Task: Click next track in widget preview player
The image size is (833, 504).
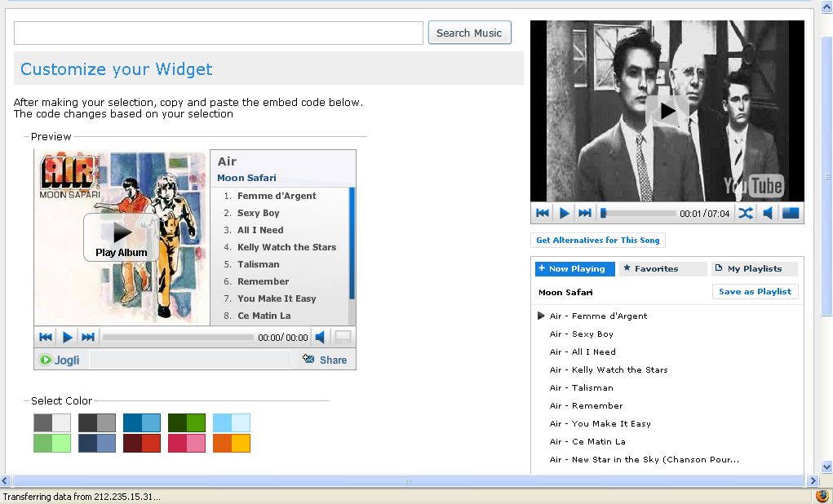Action: 88,338
